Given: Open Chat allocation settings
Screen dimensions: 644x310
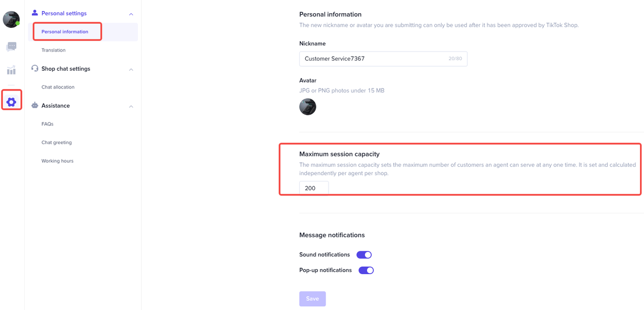Looking at the screenshot, I should click(58, 87).
